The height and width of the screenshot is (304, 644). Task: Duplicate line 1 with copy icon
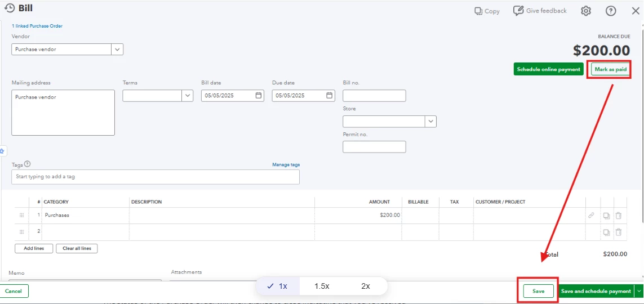coord(606,215)
